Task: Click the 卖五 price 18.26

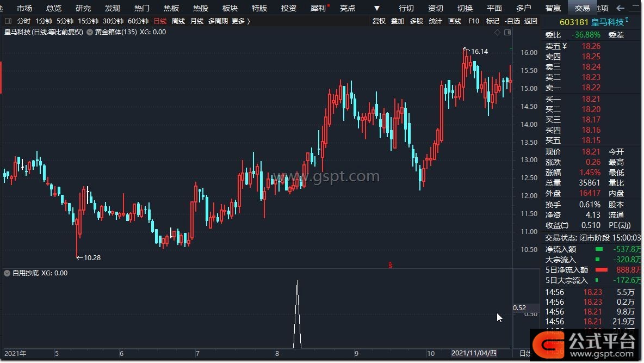Action: pyautogui.click(x=591, y=46)
